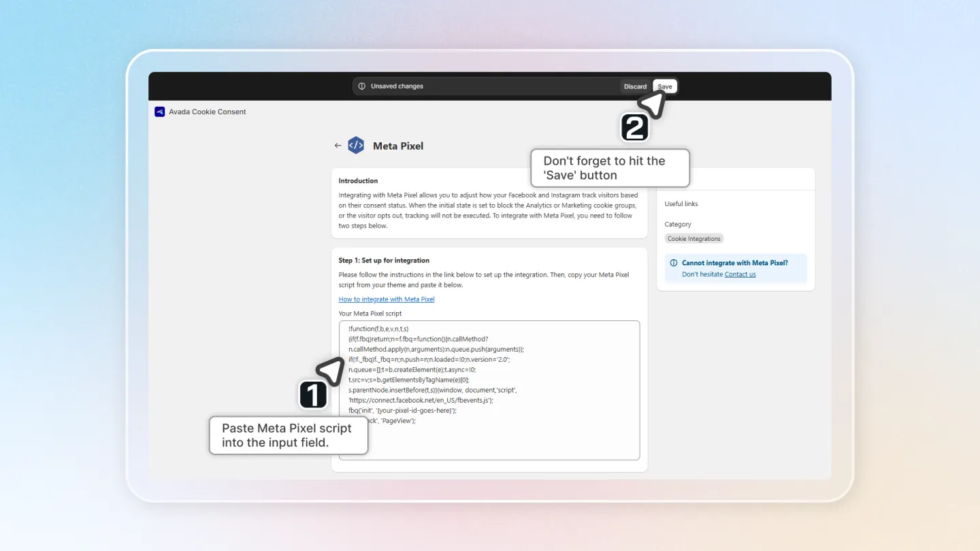Click the Introduction heading
The width and height of the screenshot is (980, 551).
(358, 181)
